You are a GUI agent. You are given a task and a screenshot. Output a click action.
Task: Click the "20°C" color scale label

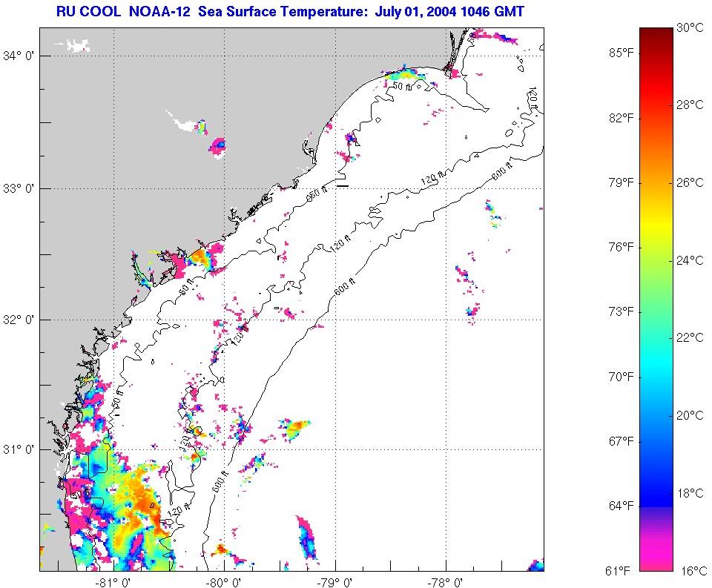click(x=690, y=415)
